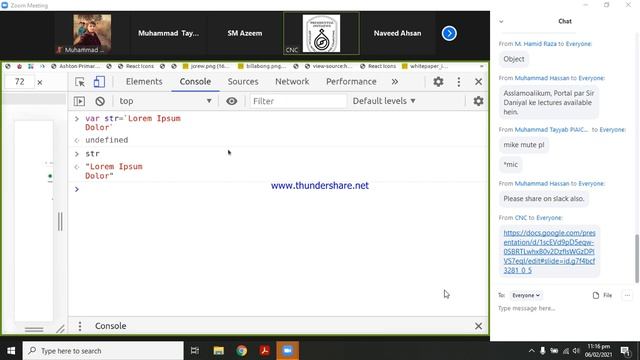Open the system tray volume icon
This screenshot has width=640, height=360.
click(x=576, y=351)
